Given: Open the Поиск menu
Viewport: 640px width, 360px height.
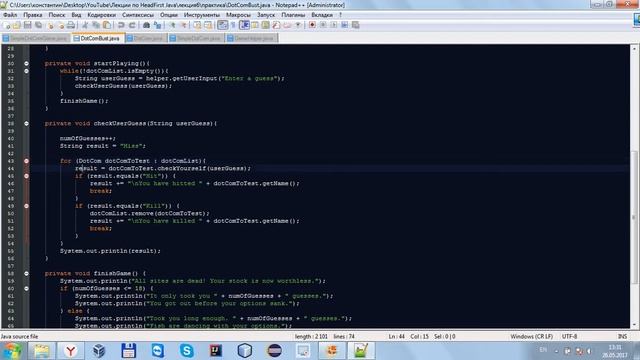Looking at the screenshot, I should (57, 15).
